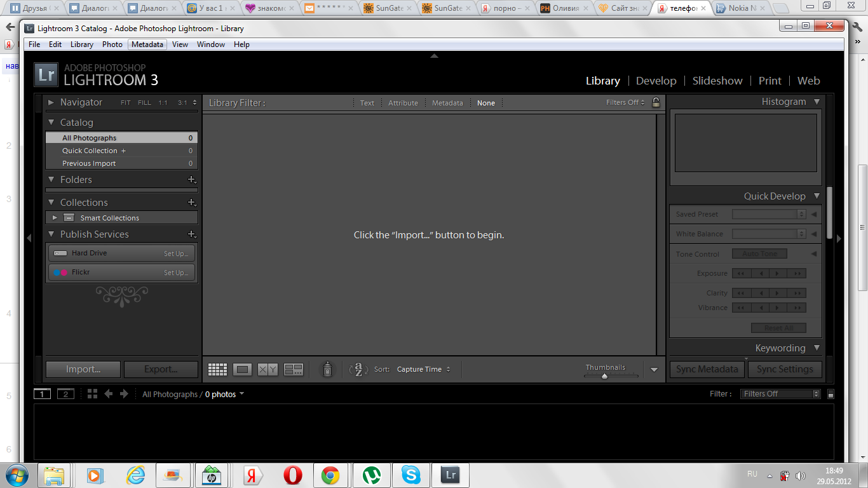Add new collection plus icon
The image size is (868, 488).
192,203
